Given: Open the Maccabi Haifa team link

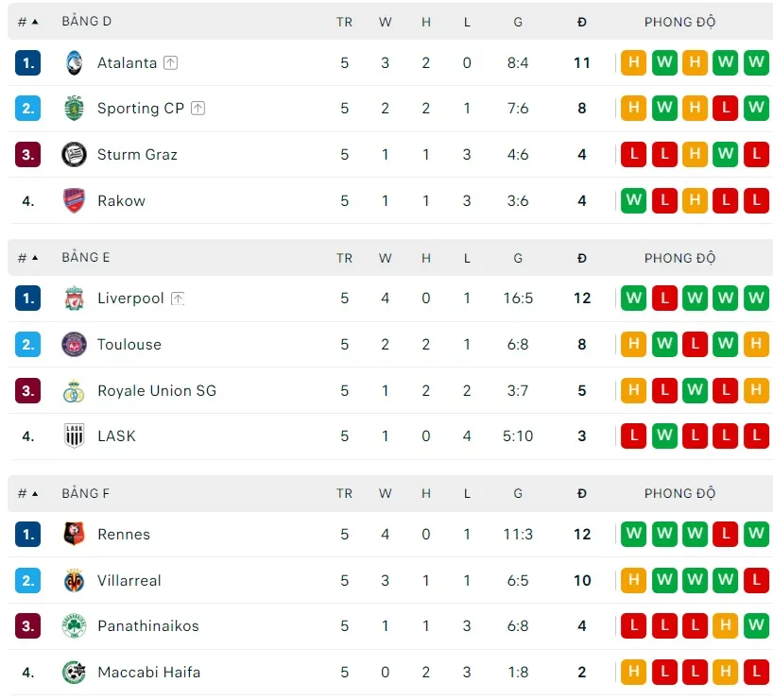Looking at the screenshot, I should point(148,673).
